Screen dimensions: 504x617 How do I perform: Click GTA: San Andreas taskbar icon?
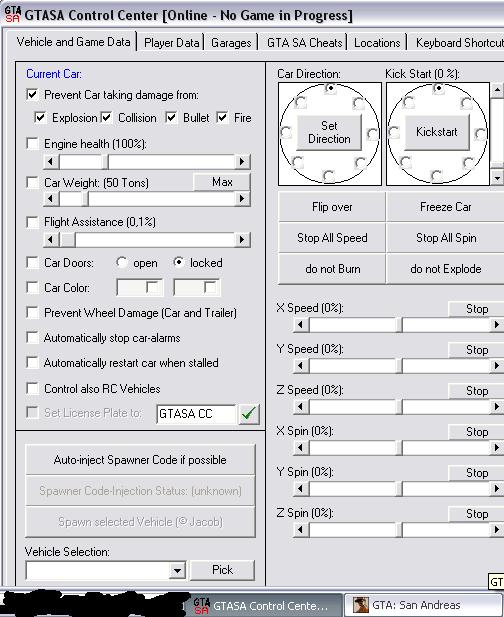tap(360, 605)
